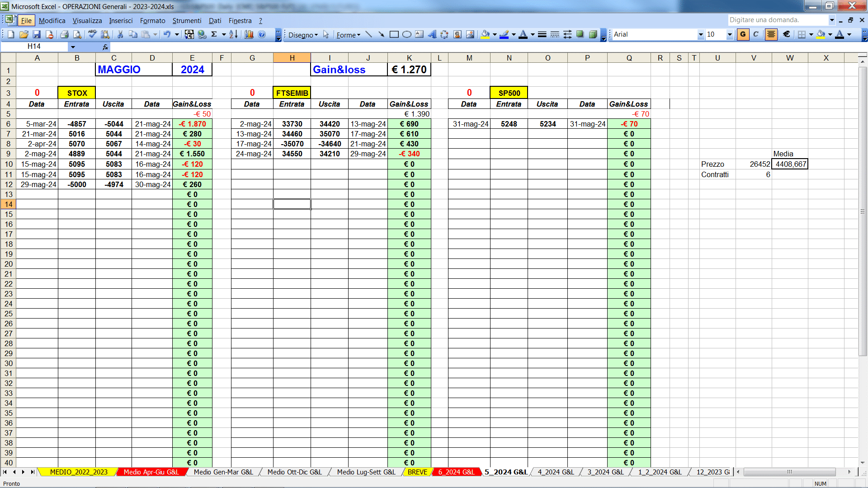This screenshot has width=868, height=488.
Task: Insert clip art
Action: [457, 34]
